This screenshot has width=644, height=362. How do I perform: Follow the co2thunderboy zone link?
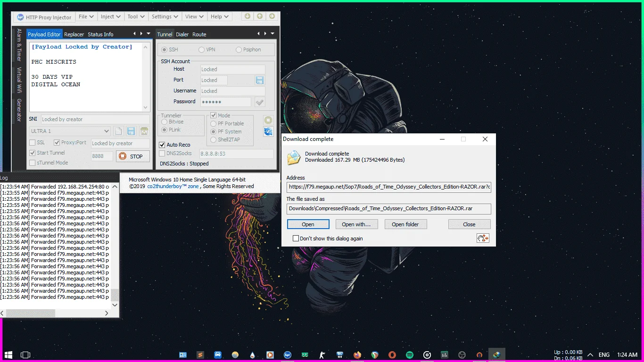pyautogui.click(x=173, y=186)
